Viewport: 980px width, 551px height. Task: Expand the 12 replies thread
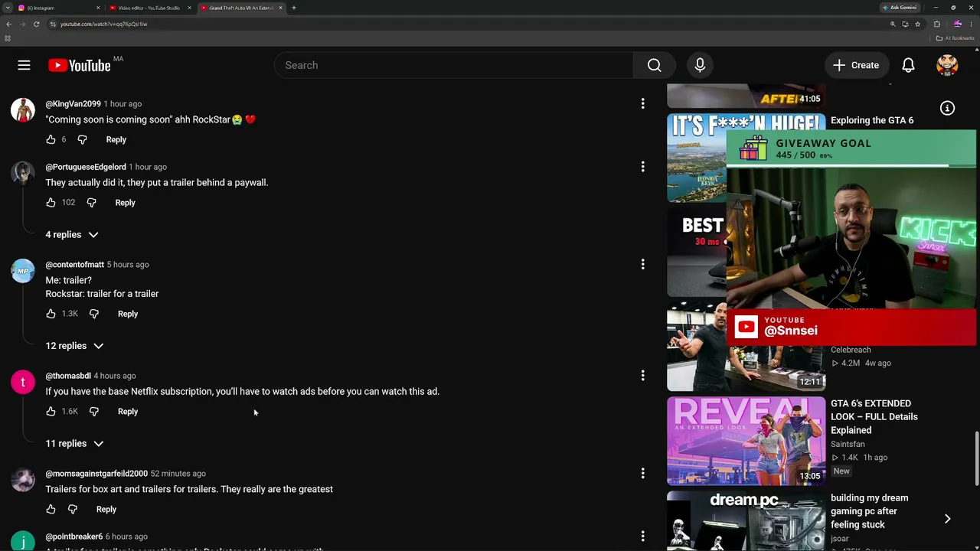(74, 346)
